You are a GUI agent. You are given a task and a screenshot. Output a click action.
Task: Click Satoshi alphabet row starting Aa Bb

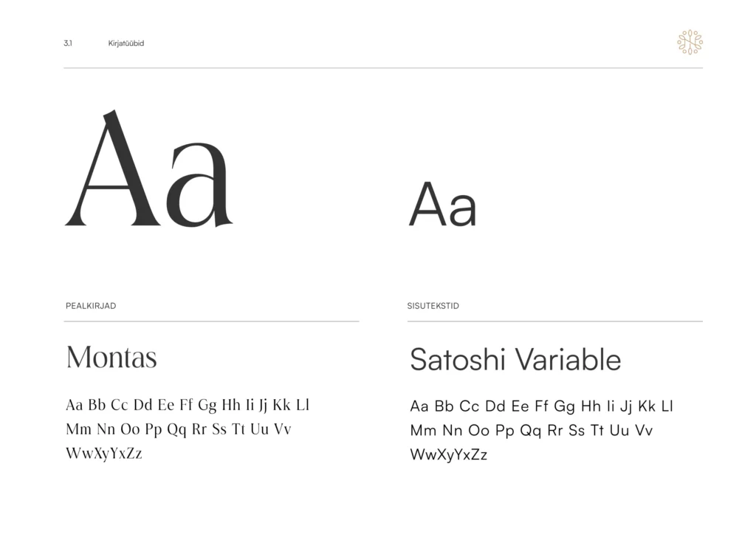[x=541, y=406]
